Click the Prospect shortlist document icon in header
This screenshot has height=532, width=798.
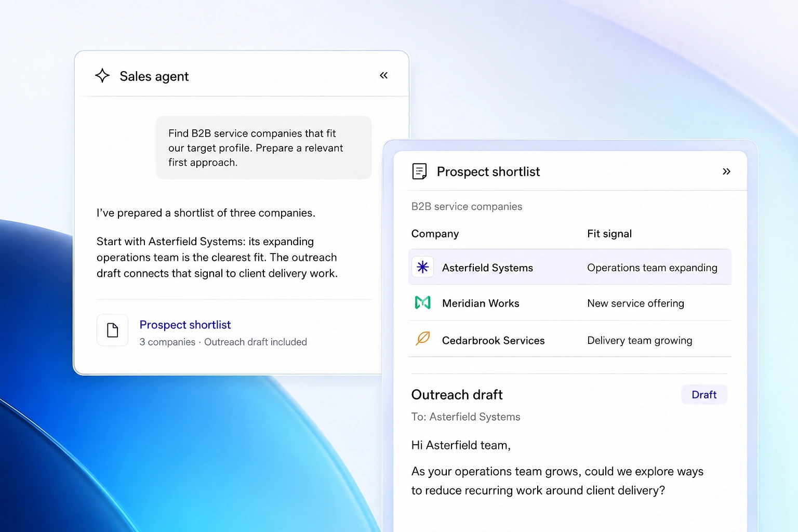[419, 171]
